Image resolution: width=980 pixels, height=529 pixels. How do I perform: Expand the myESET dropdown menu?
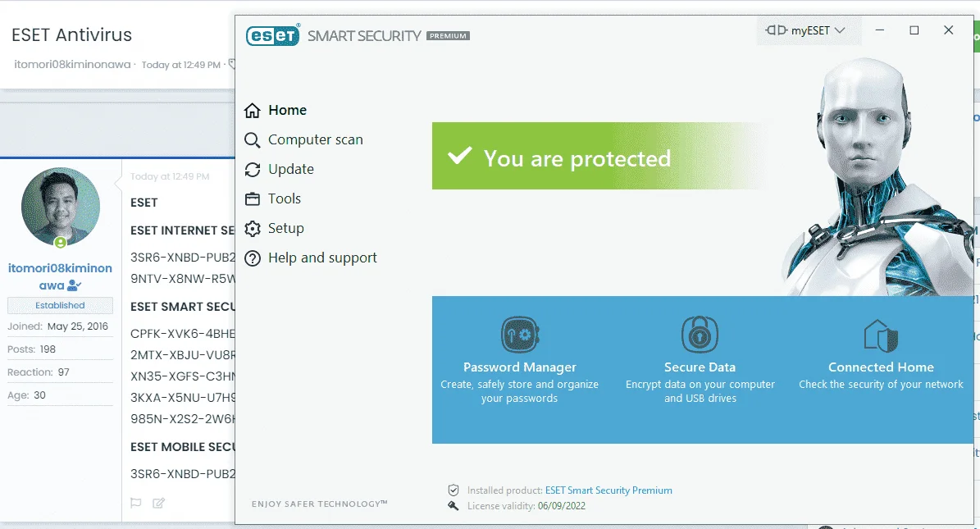(x=805, y=30)
